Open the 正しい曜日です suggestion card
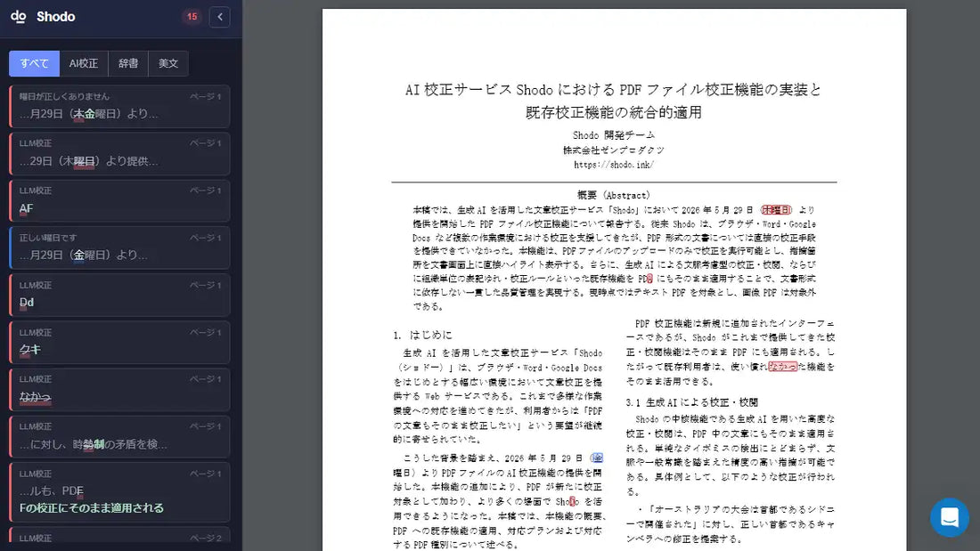Viewport: 980px width, 551px height. tap(119, 247)
